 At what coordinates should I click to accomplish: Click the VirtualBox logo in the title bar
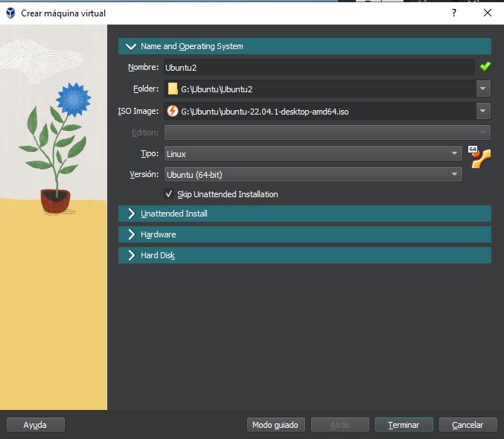pos(10,13)
